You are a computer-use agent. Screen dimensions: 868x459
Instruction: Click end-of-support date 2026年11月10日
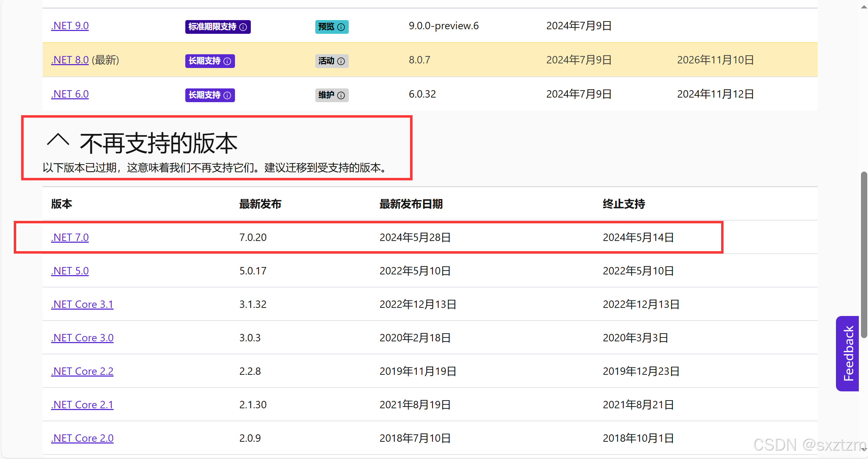click(715, 60)
